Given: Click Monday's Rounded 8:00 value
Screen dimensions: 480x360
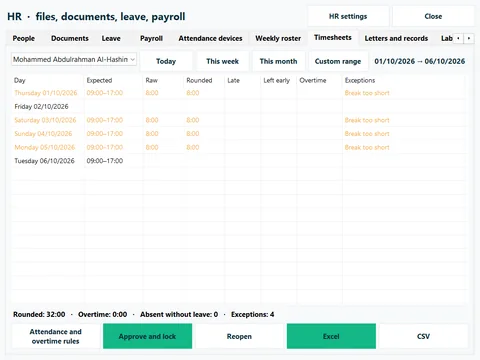Looking at the screenshot, I should coord(193,147).
